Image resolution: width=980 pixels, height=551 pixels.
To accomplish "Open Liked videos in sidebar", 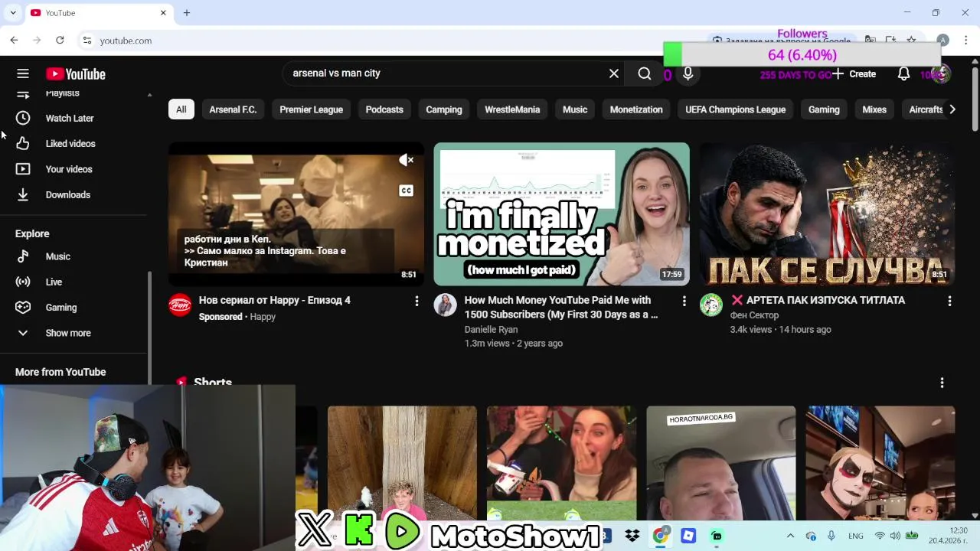I will point(70,143).
